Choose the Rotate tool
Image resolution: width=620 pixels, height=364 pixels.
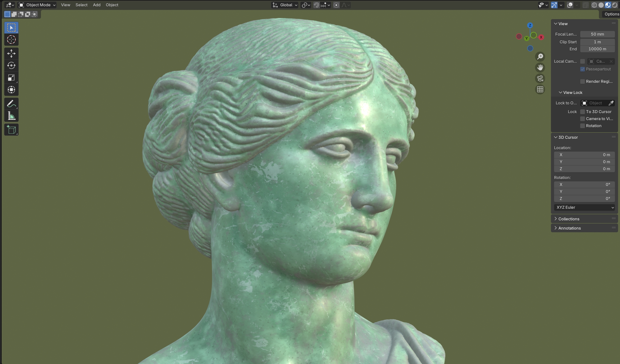(x=11, y=65)
